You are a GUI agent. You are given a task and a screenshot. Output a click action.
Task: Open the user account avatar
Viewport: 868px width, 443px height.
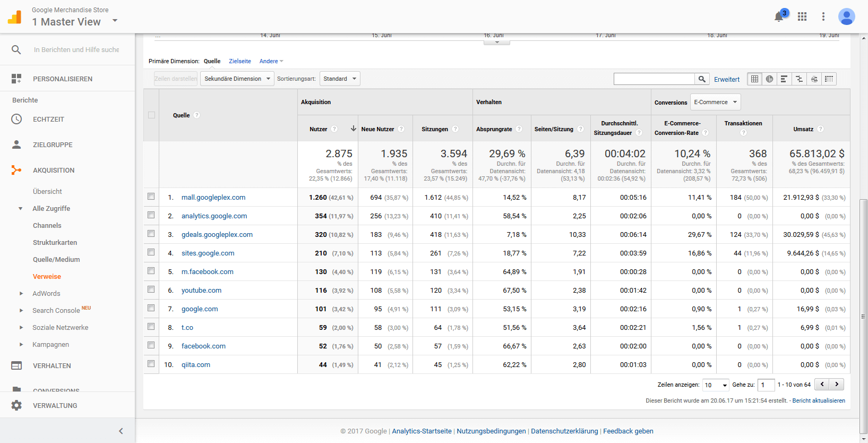click(847, 16)
